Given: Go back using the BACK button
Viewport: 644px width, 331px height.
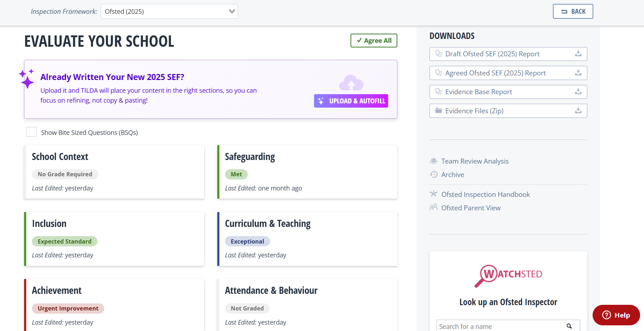Looking at the screenshot, I should 573,11.
